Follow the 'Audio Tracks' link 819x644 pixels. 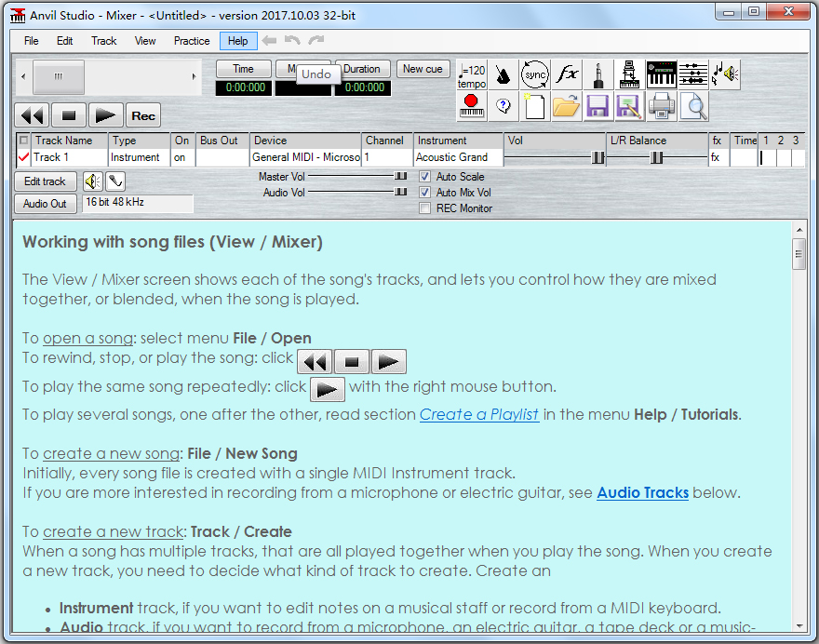(642, 492)
